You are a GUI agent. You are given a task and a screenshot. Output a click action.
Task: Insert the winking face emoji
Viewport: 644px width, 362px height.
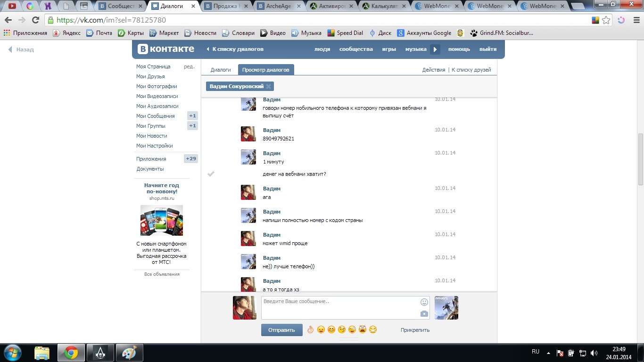pyautogui.click(x=342, y=330)
